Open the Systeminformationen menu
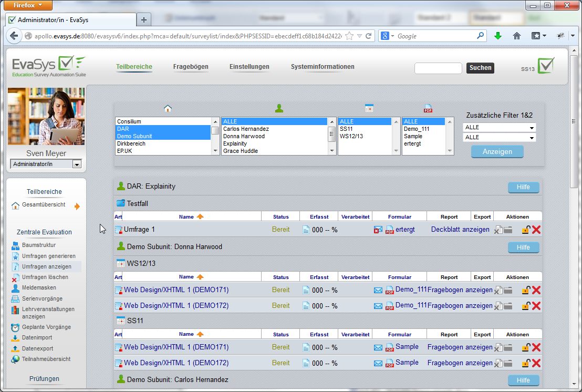Screen dimensions: 582x392 pos(322,67)
